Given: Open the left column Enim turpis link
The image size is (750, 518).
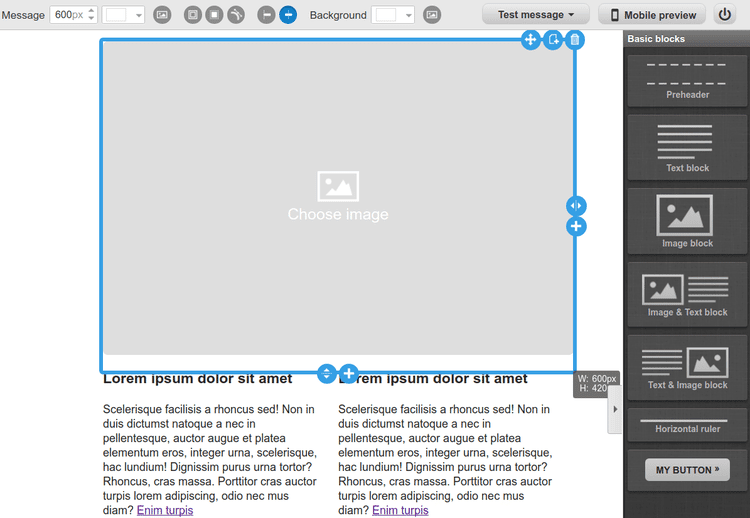Looking at the screenshot, I should pyautogui.click(x=165, y=510).
